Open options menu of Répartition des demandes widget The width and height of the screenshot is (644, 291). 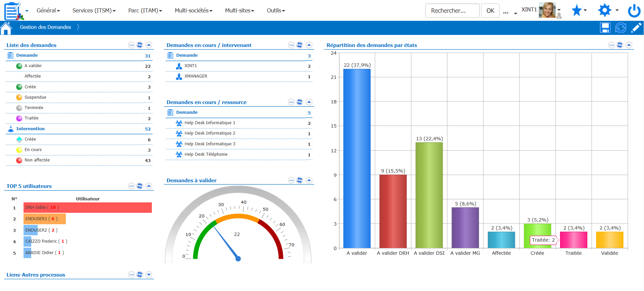[x=611, y=45]
